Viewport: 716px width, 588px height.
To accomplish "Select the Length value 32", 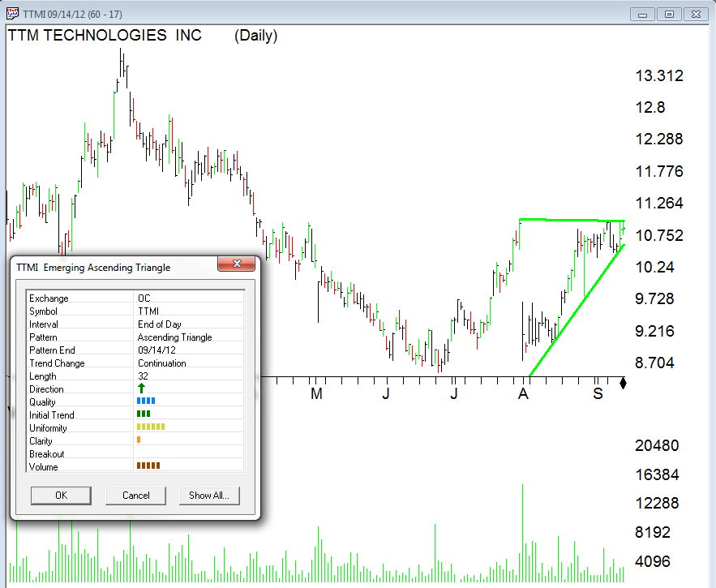I will coord(143,376).
